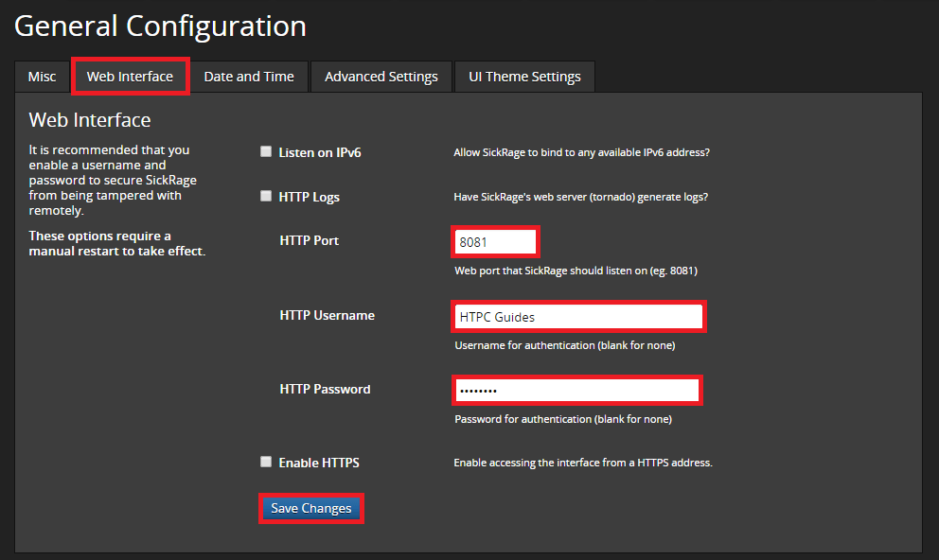Click the "HTTP Port" field label
Image resolution: width=939 pixels, height=560 pixels.
[309, 241]
